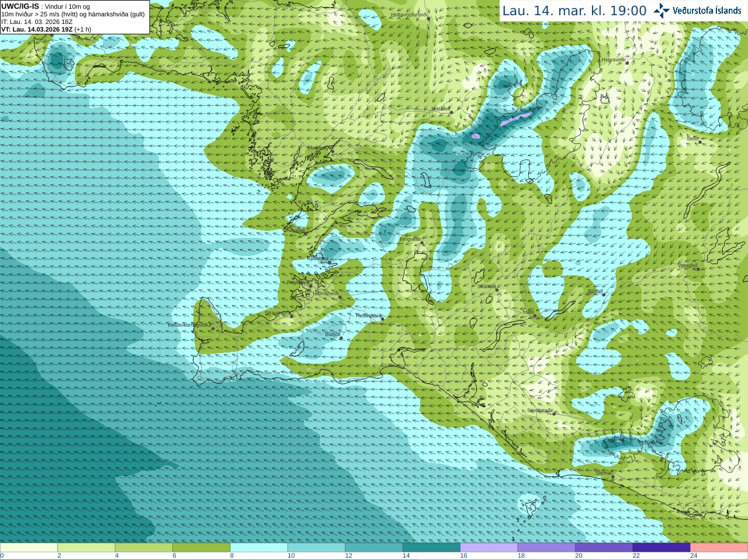The height and width of the screenshot is (560, 748).
Task: Click the Holtavörðuheiði station marker
Action: 428,19
